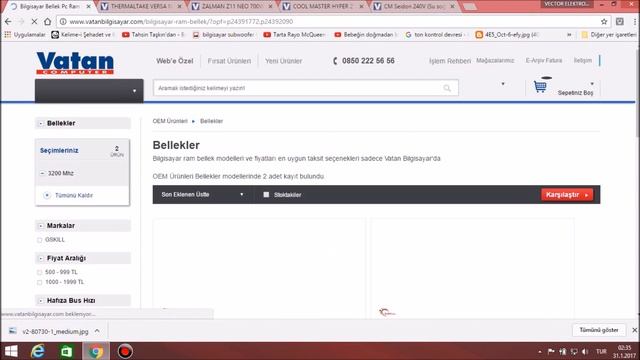The image size is (640, 360).
Task: Close the downloads bar
Action: point(634,330)
